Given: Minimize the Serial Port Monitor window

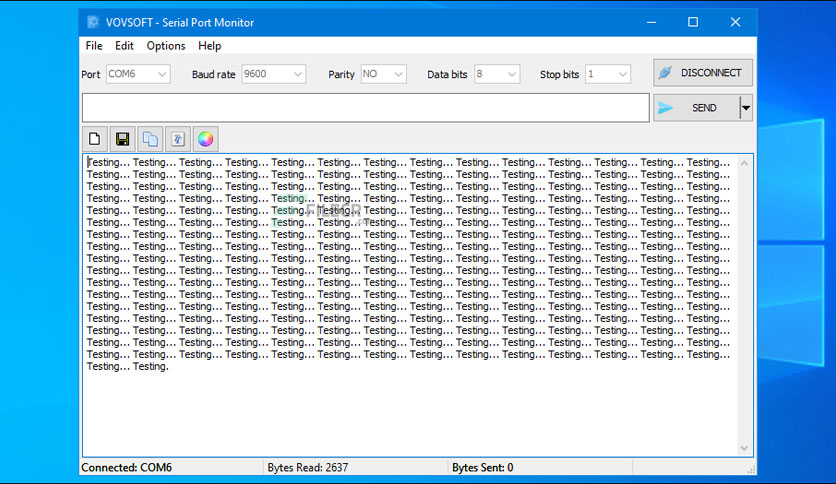Looking at the screenshot, I should pyautogui.click(x=651, y=22).
